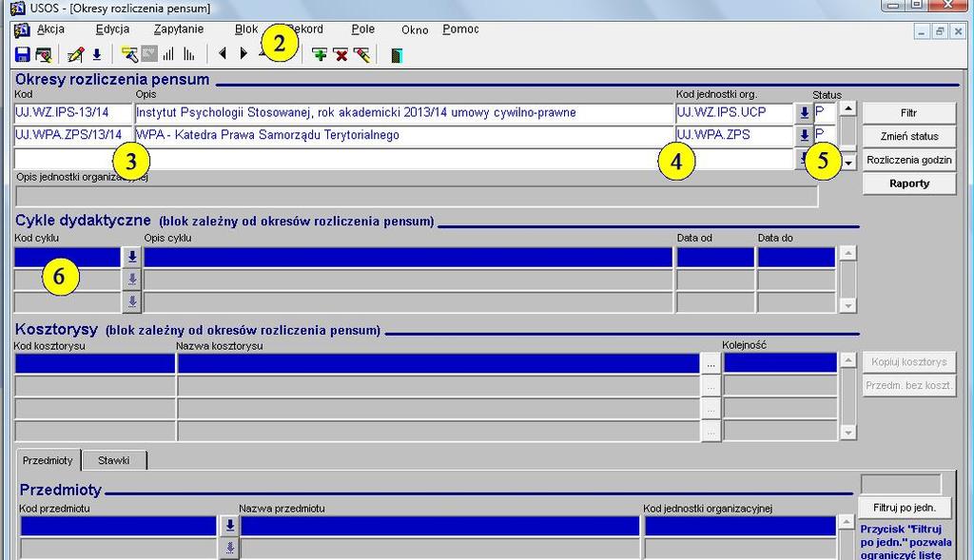Image resolution: width=974 pixels, height=560 pixels.
Task: Open list of values for UJ.WPA.ZPS unit
Action: 804,135
